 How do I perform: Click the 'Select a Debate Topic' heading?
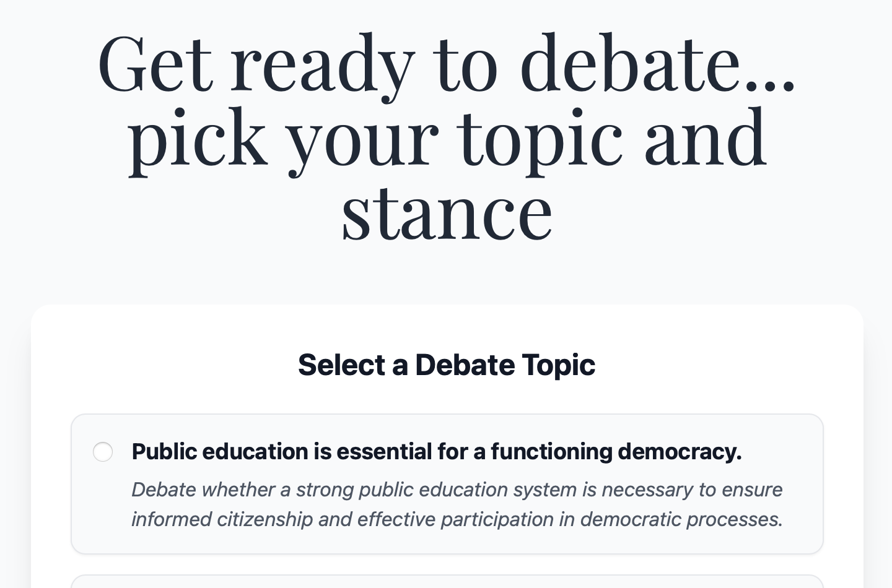pos(447,365)
